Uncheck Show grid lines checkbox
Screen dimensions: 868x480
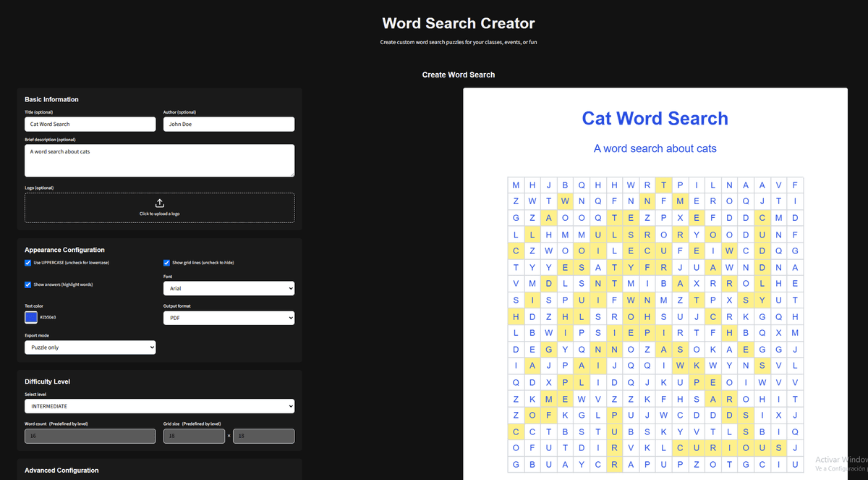click(x=167, y=263)
